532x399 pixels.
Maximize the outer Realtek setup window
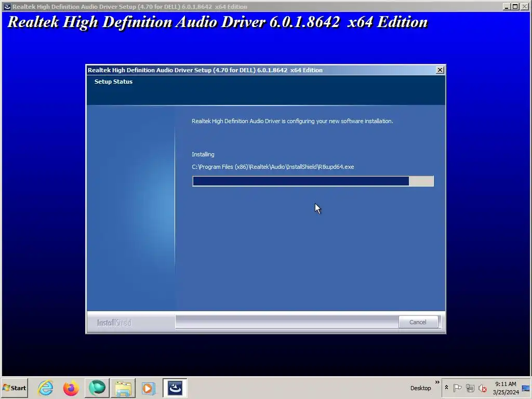click(x=515, y=6)
